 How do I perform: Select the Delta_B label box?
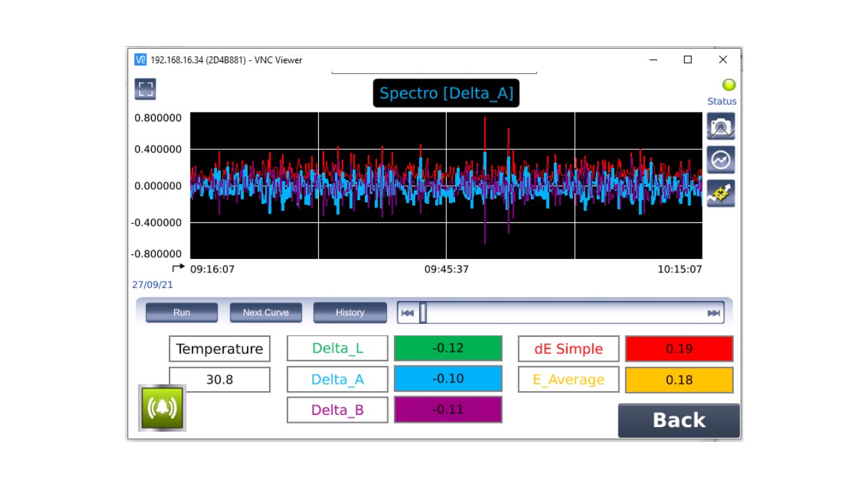[x=338, y=410]
